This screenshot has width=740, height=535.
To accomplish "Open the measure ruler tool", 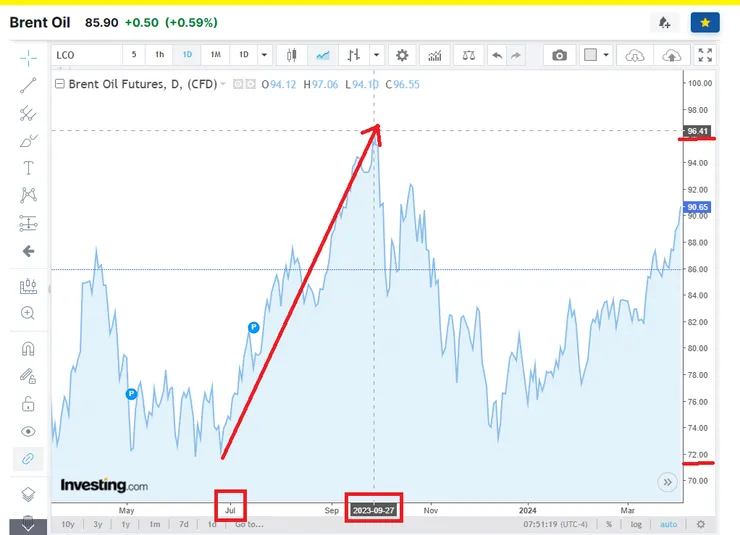I will tap(28, 286).
